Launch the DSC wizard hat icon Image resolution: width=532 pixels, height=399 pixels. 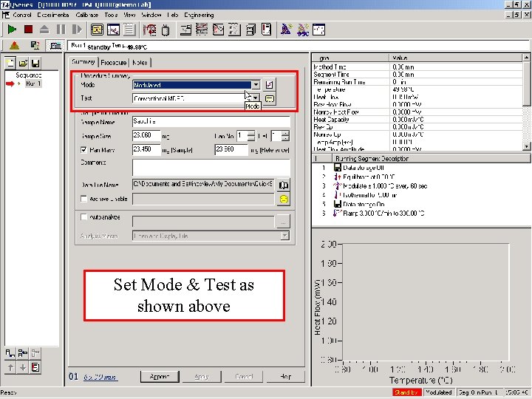click(x=303, y=30)
